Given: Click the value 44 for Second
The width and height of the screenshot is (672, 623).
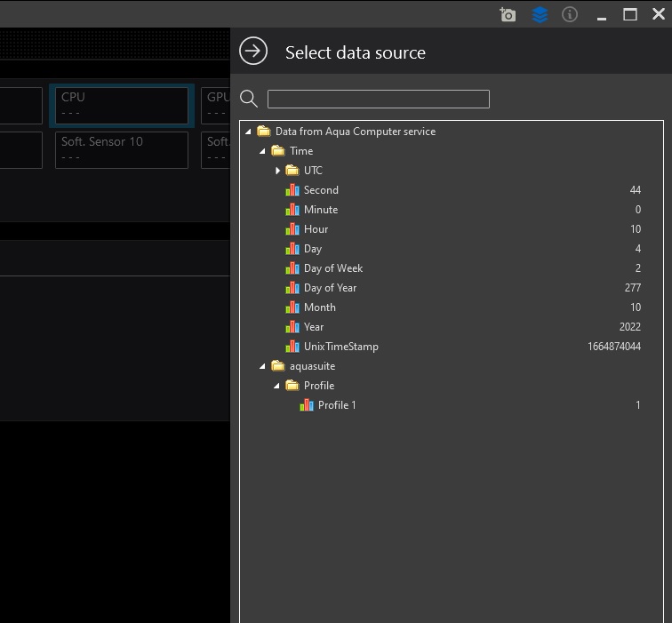Looking at the screenshot, I should tap(636, 190).
